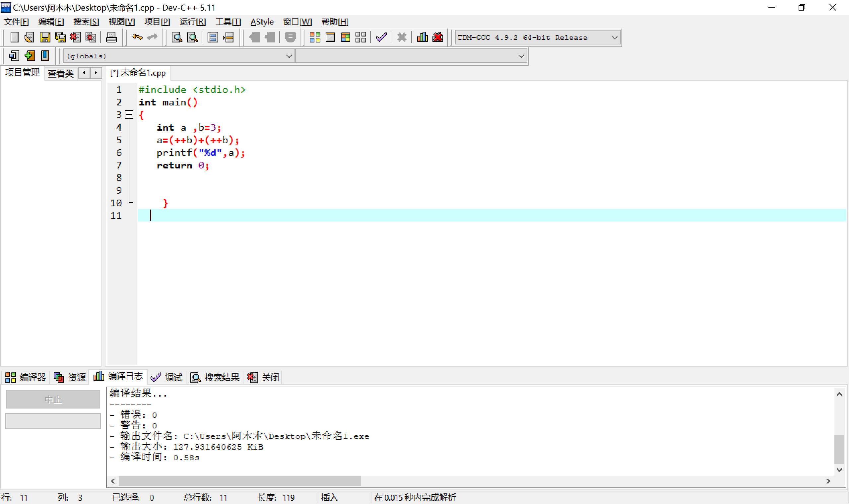Open the 窗口[W] menu
The image size is (849, 504).
[x=297, y=22]
